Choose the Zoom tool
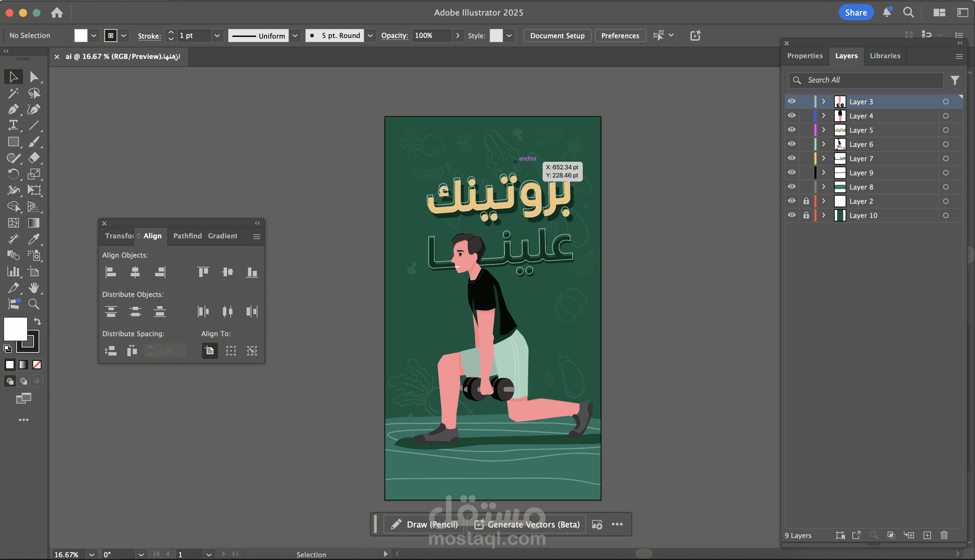The height and width of the screenshot is (560, 975). coord(34,304)
